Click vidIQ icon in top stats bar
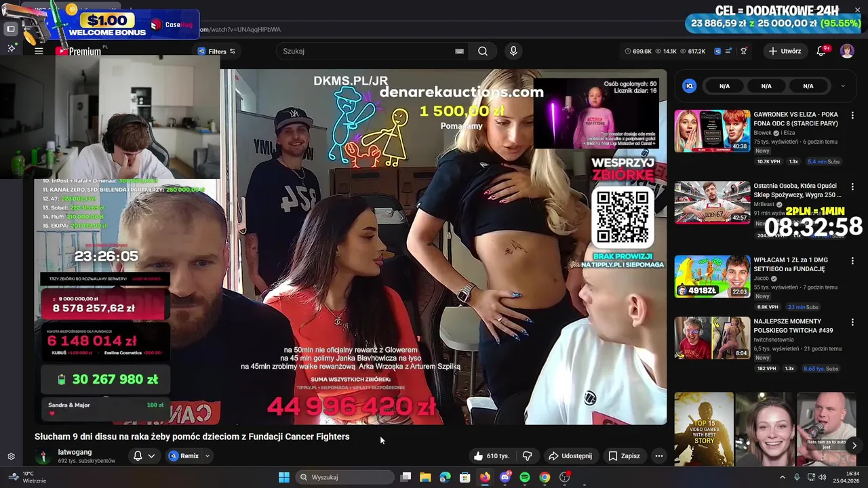Screen dimensions: 868x488 point(717,52)
